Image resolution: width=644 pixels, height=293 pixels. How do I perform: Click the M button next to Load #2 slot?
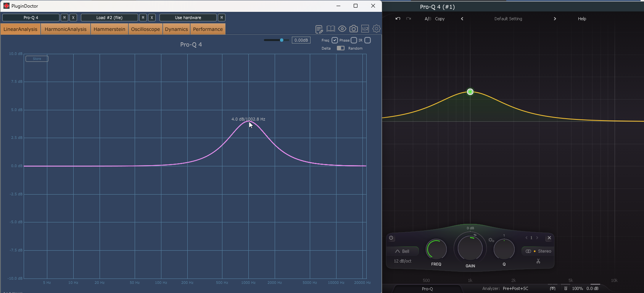point(143,18)
